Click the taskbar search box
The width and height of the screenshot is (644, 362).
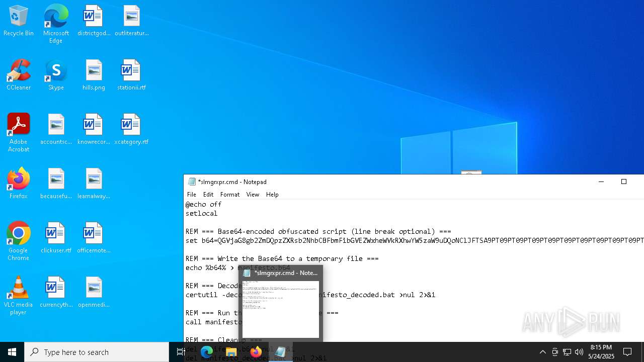pyautogui.click(x=97, y=352)
